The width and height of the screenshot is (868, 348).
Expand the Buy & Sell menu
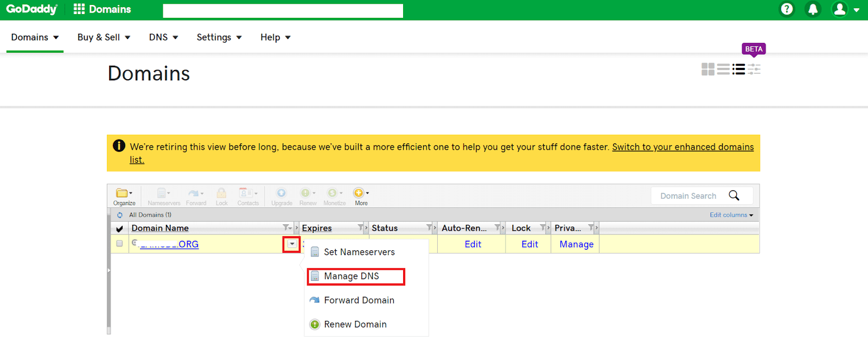click(x=104, y=37)
